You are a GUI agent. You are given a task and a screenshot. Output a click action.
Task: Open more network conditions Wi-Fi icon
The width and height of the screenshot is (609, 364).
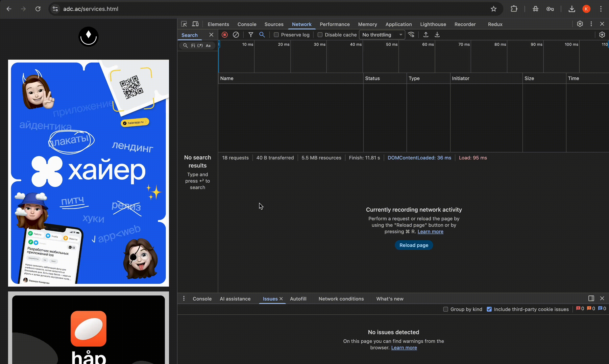pyautogui.click(x=412, y=35)
